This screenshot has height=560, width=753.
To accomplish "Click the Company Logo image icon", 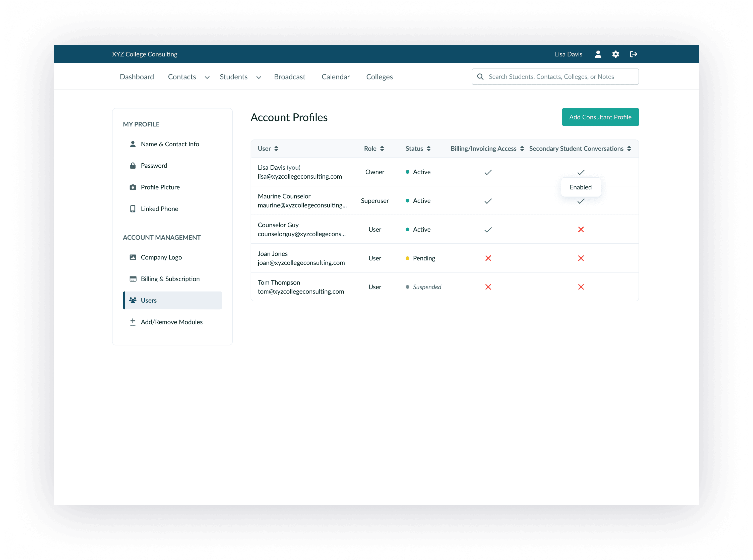I will (x=133, y=257).
